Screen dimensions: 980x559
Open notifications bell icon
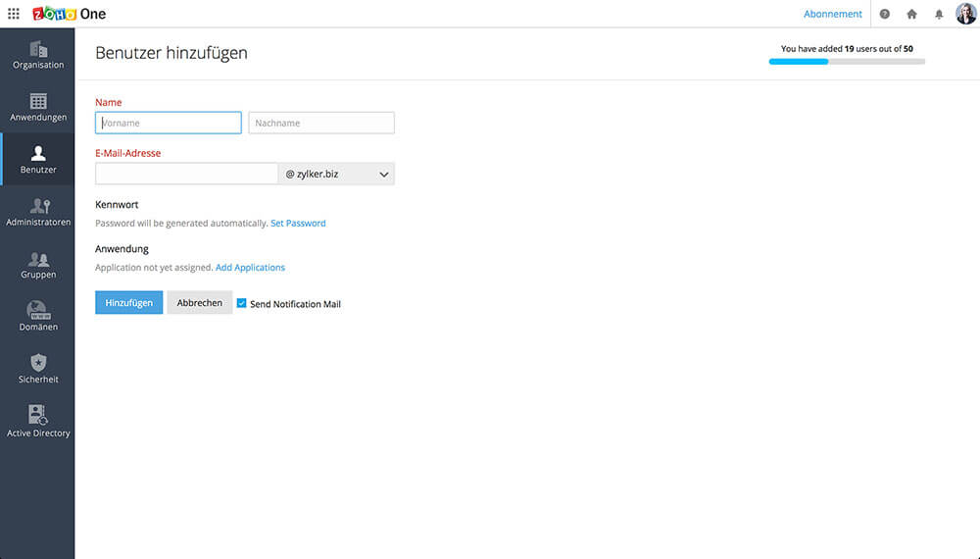[x=939, y=14]
